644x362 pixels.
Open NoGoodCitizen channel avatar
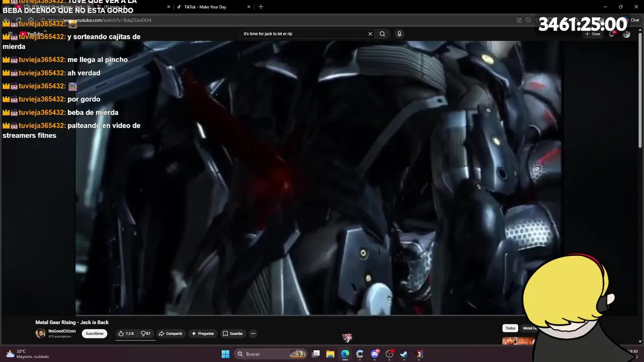point(40,333)
